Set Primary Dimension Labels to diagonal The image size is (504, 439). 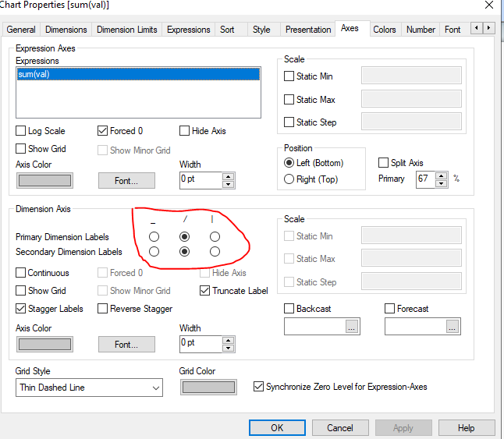(x=184, y=237)
